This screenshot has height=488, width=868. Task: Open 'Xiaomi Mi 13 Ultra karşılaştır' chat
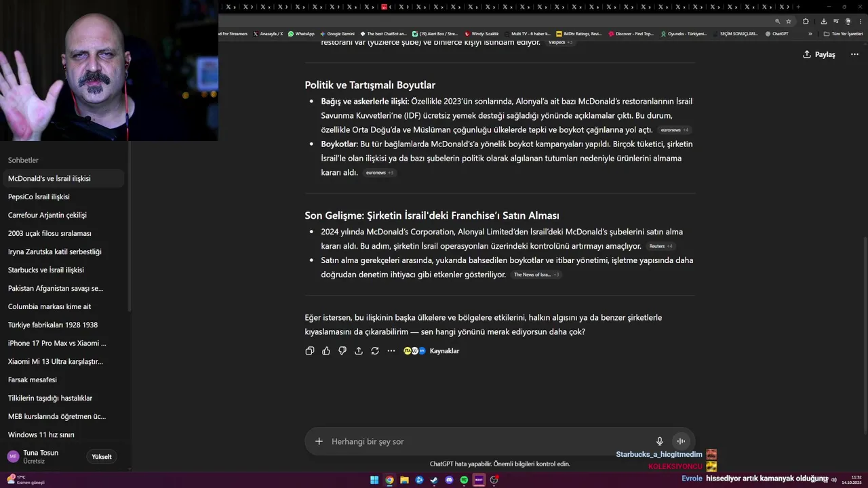[62, 361]
